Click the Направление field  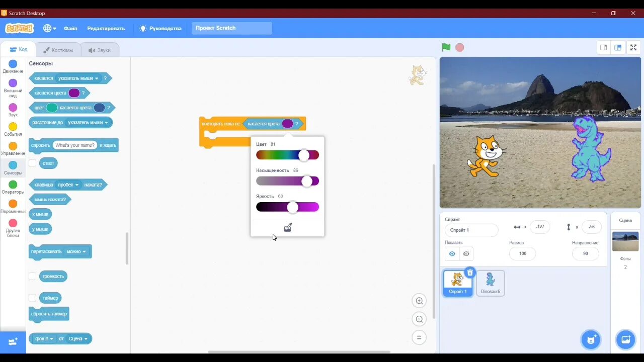click(x=585, y=253)
